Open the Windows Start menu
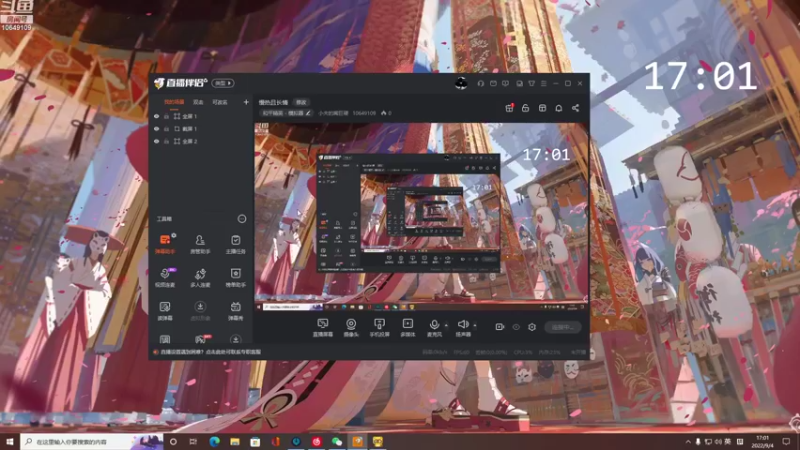The width and height of the screenshot is (800, 450). (9, 442)
